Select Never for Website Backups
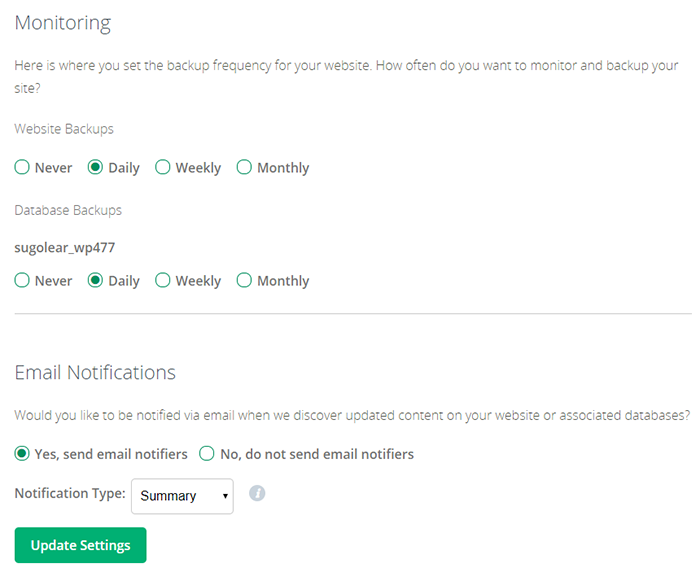Viewport: 700px width, 581px height. [22, 168]
